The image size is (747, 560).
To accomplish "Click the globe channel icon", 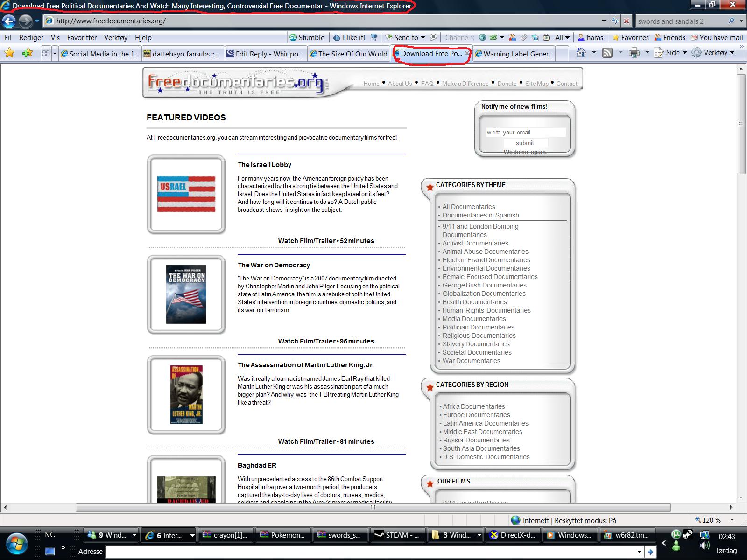I will [483, 37].
